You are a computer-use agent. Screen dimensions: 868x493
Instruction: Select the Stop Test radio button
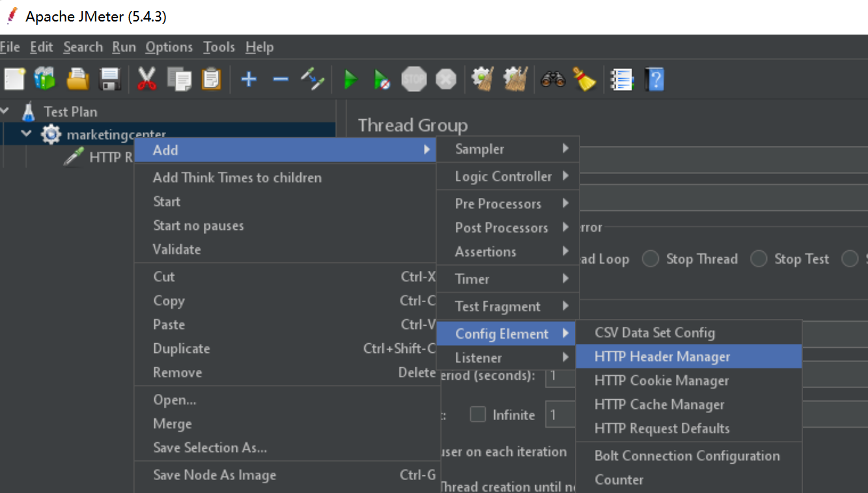pyautogui.click(x=758, y=259)
